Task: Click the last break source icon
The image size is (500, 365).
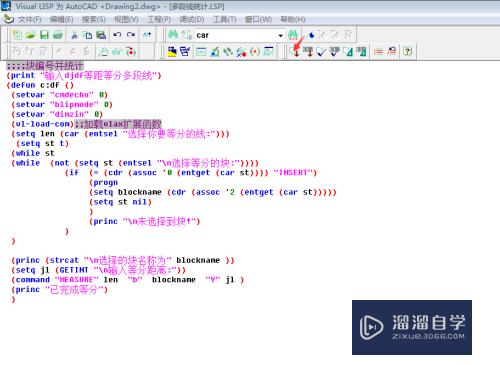Action: tap(131, 52)
